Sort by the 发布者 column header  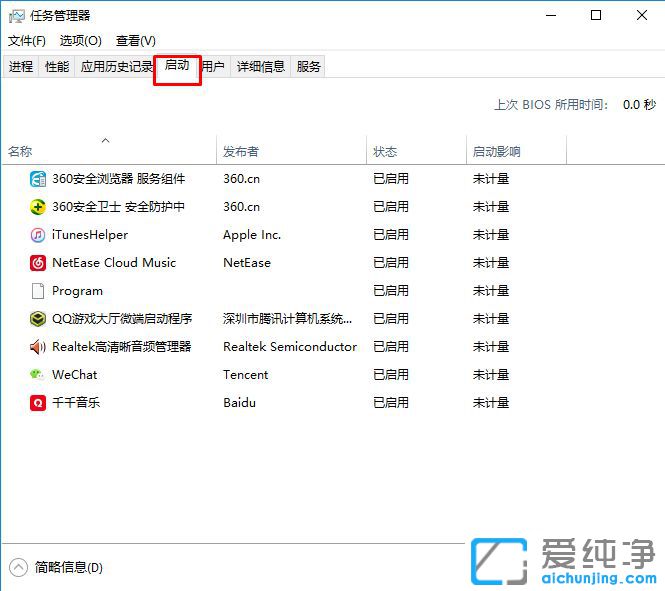click(291, 151)
